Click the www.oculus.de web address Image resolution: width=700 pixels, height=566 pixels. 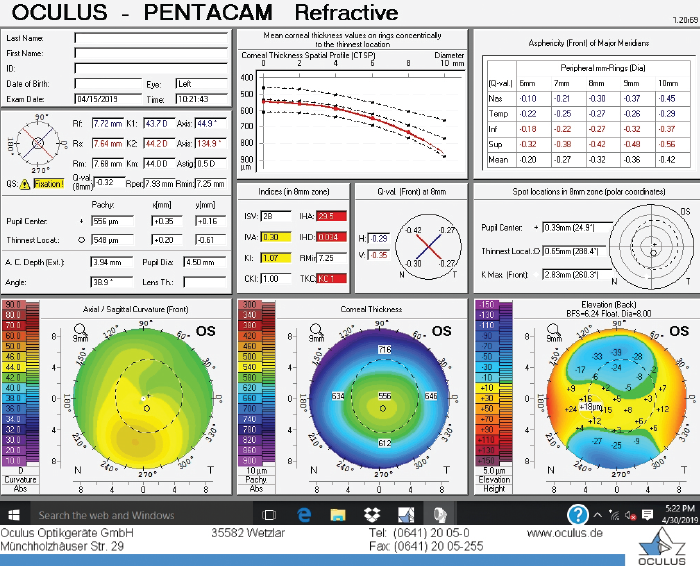click(x=565, y=533)
